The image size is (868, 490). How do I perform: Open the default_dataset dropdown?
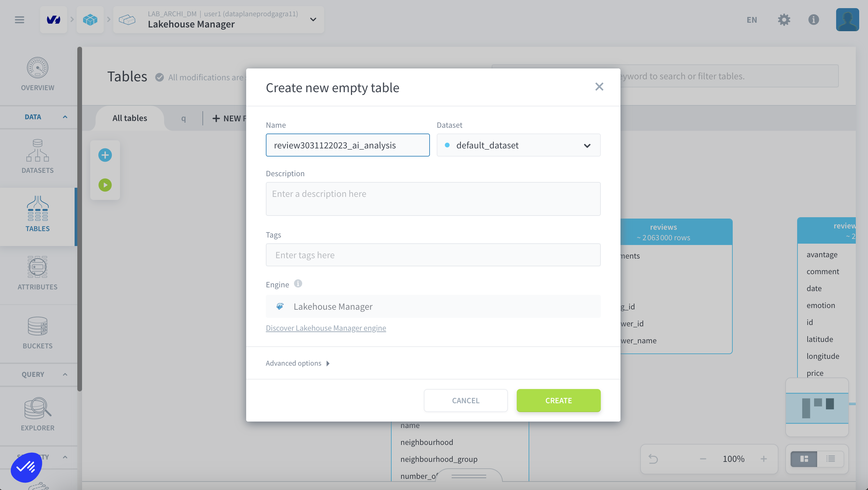518,145
